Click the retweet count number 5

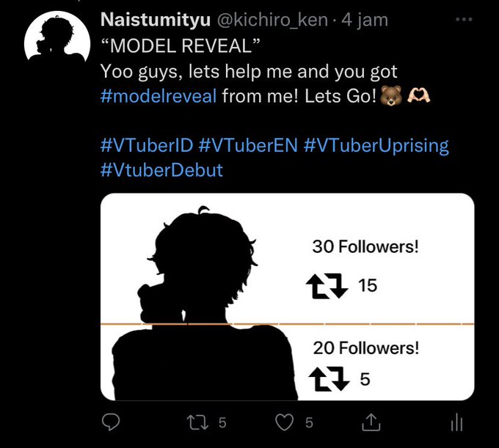point(222,423)
